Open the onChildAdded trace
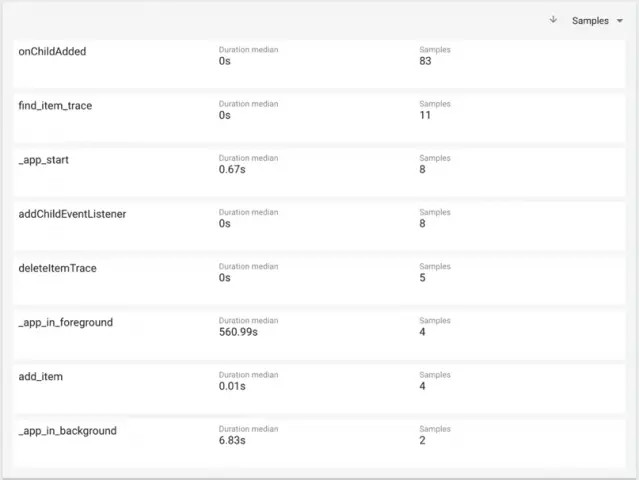Screen dimensions: 639x480 [x=52, y=52]
